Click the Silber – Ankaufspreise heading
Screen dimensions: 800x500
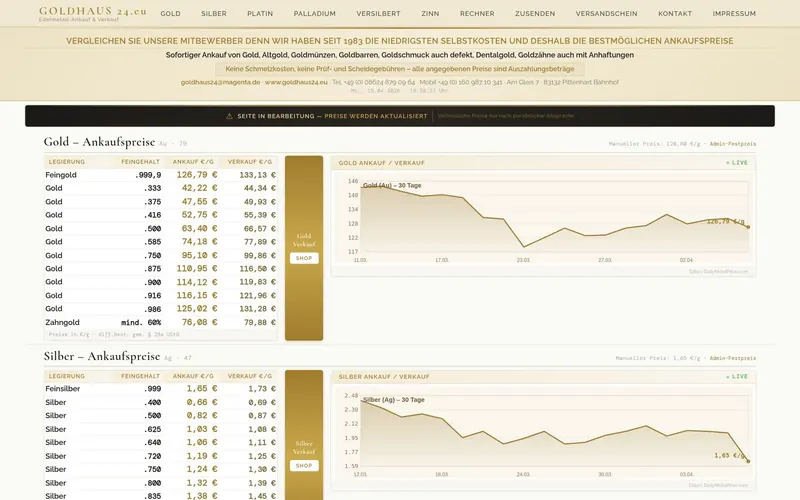[102, 356]
